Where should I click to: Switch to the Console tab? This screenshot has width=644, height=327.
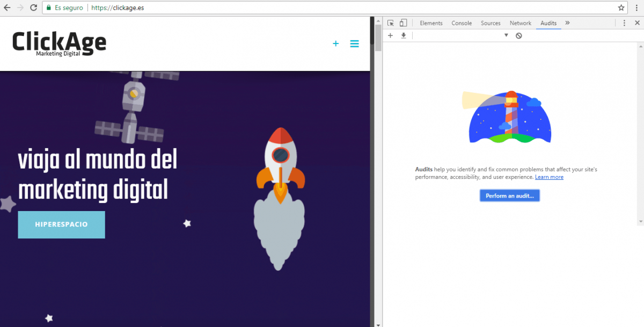pyautogui.click(x=461, y=23)
